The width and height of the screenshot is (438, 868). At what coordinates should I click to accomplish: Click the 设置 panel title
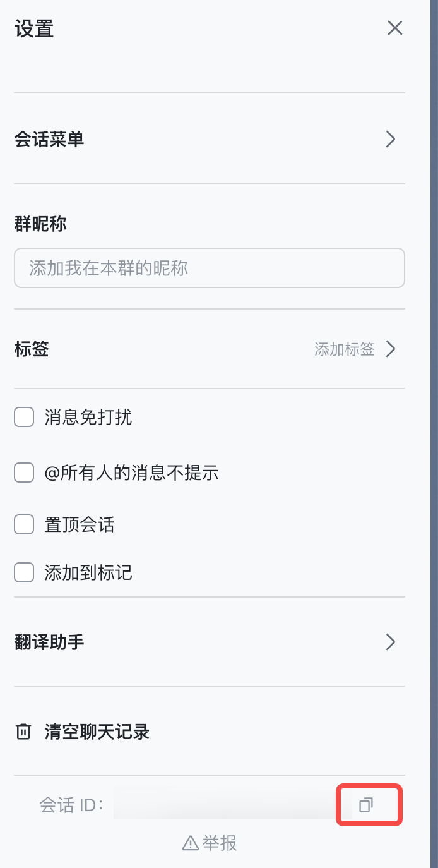point(34,29)
